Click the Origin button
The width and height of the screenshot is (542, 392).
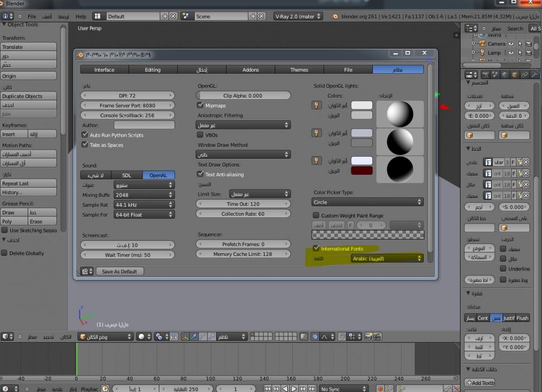coord(29,76)
